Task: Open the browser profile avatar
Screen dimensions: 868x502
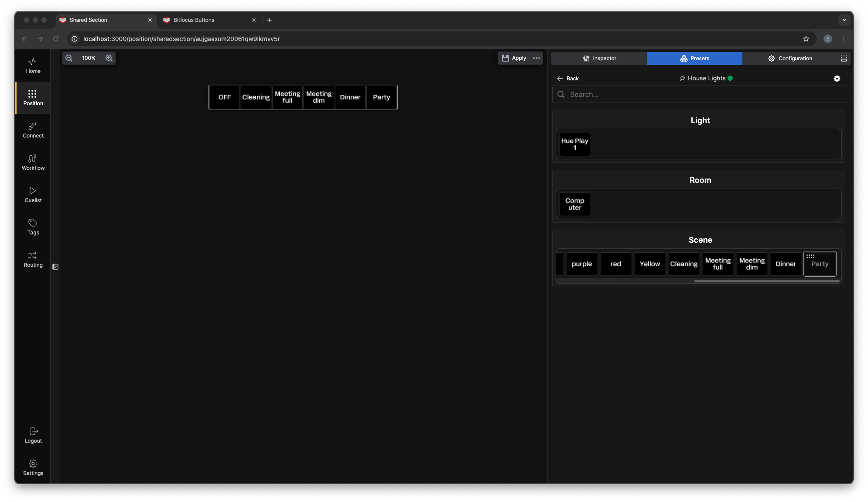Action: 828,39
